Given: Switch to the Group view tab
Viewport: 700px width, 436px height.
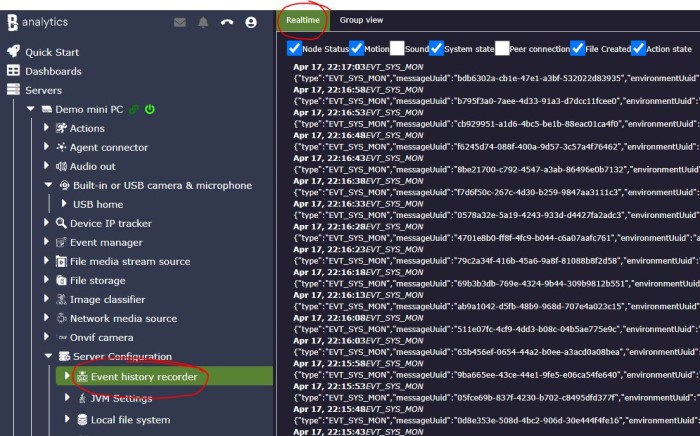Looking at the screenshot, I should (x=361, y=20).
